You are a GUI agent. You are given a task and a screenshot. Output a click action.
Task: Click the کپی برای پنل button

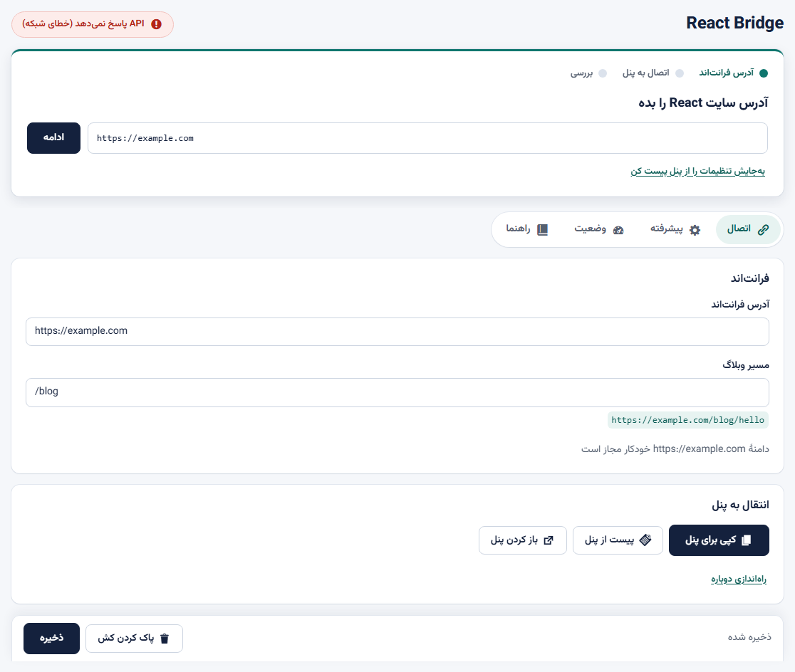719,540
